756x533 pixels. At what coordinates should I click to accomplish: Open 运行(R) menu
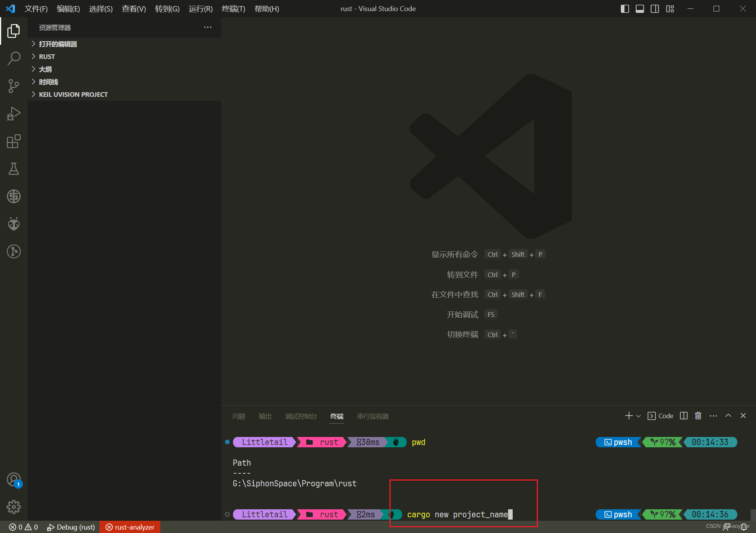tap(200, 9)
